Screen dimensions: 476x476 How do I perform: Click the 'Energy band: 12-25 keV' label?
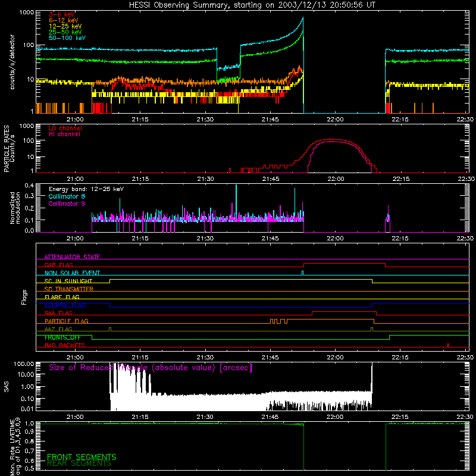tap(86, 189)
